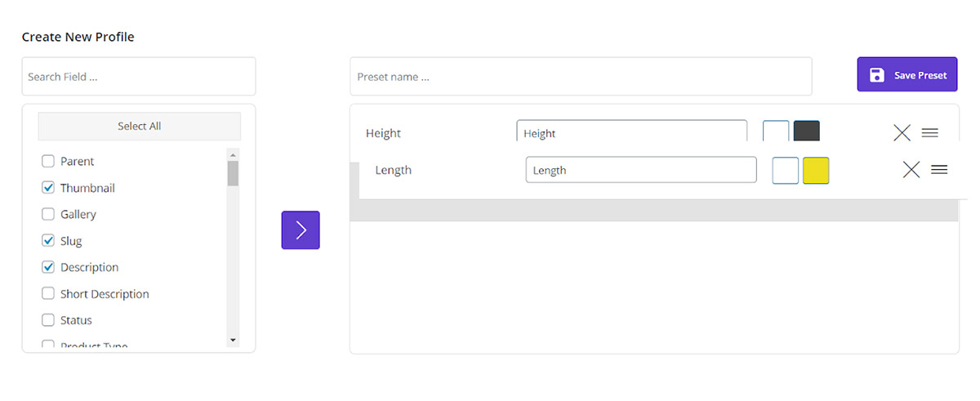Grab the Height row reorder handle

pos(930,133)
